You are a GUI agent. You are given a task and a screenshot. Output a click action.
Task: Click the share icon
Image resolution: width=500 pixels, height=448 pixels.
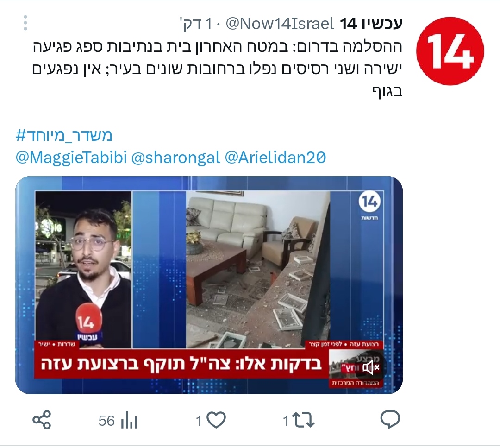click(x=42, y=420)
